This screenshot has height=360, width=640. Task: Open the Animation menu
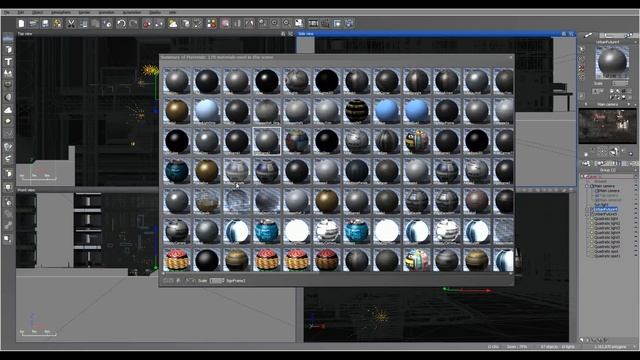pos(106,13)
